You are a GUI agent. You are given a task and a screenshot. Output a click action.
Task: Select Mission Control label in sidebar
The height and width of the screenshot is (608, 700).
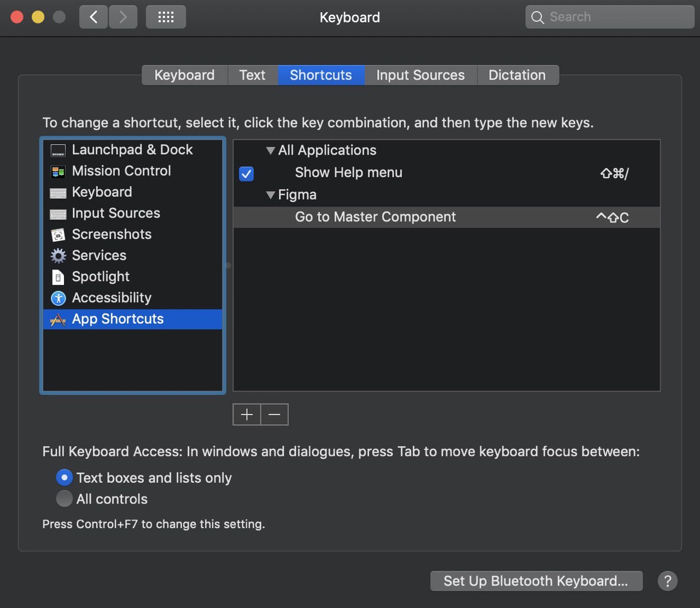pos(121,171)
